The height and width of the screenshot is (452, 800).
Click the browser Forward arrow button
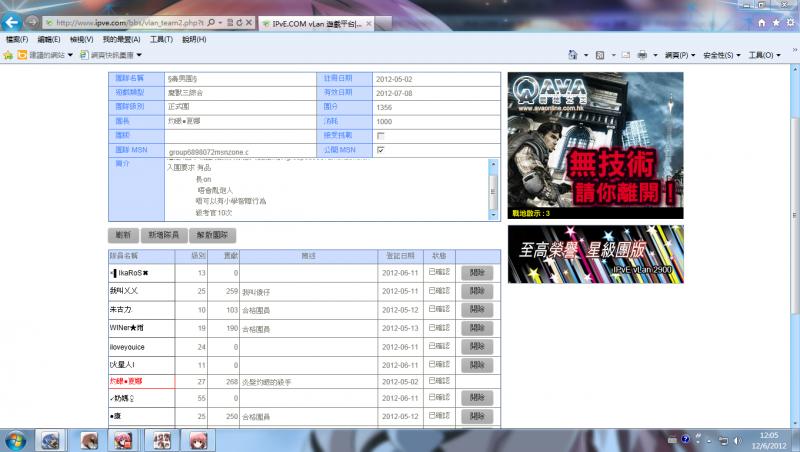33,21
